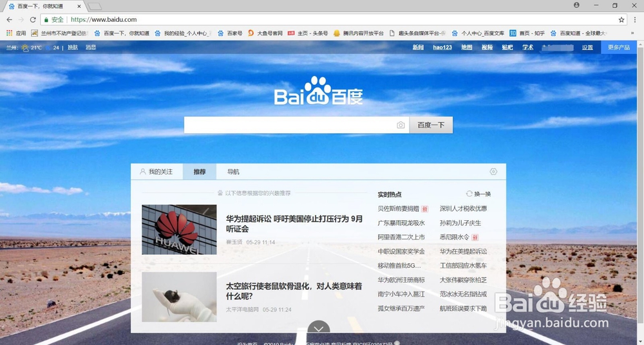Switch to the 导航 tab
Image resolution: width=644 pixels, height=345 pixels.
pyautogui.click(x=233, y=172)
